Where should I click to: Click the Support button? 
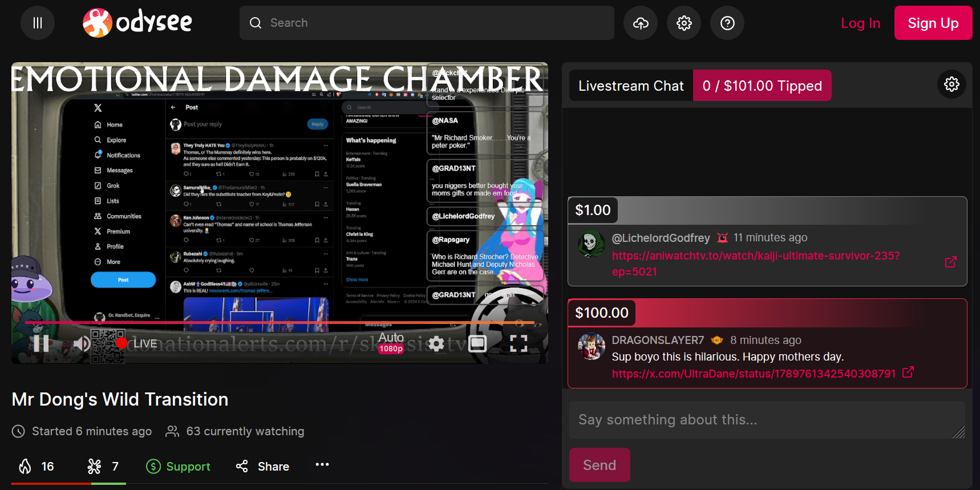[x=178, y=467]
